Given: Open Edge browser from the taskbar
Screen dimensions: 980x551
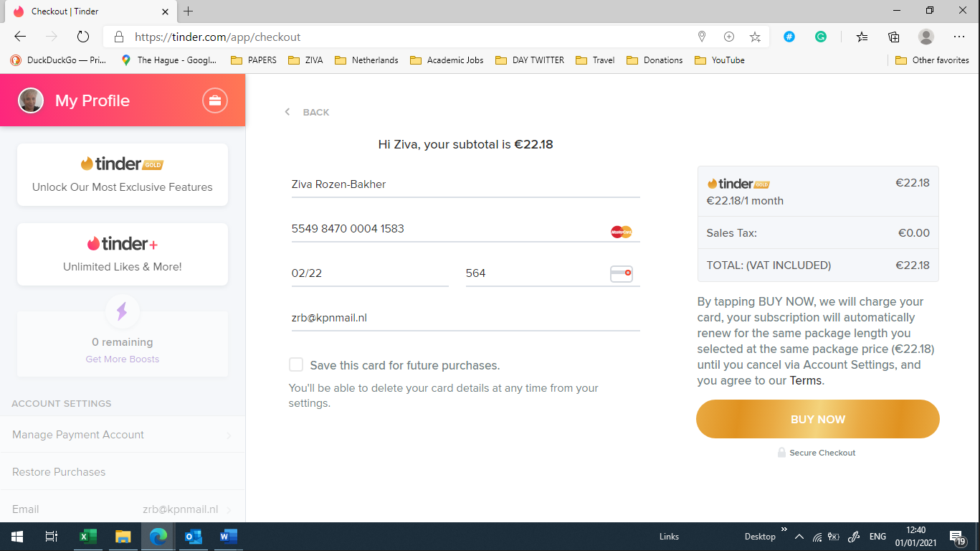Looking at the screenshot, I should click(x=158, y=537).
